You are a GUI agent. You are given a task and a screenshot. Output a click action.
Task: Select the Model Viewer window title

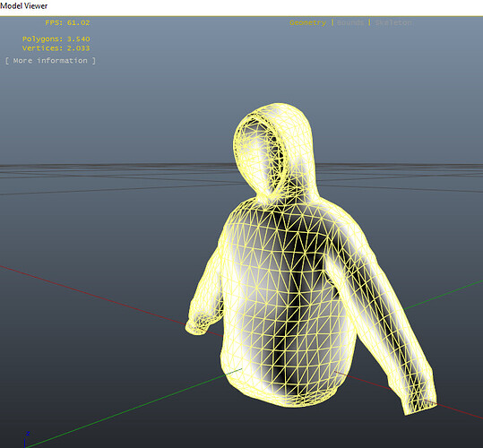23,6
